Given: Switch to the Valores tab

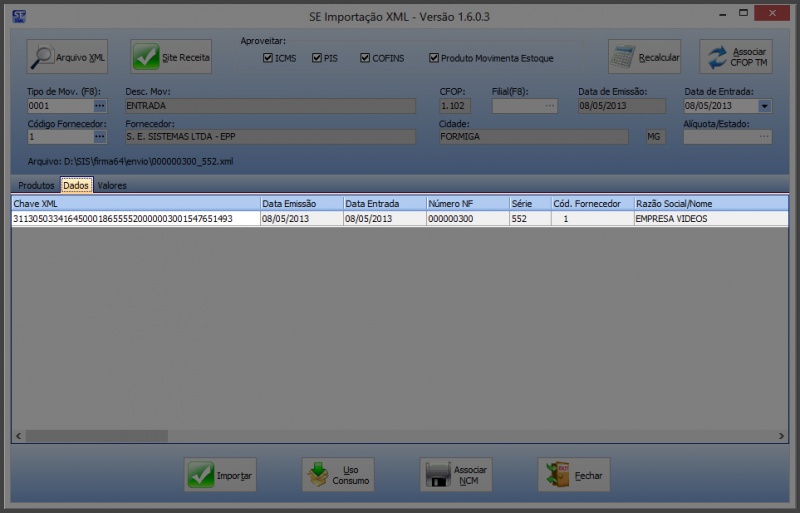Looking at the screenshot, I should pyautogui.click(x=112, y=185).
